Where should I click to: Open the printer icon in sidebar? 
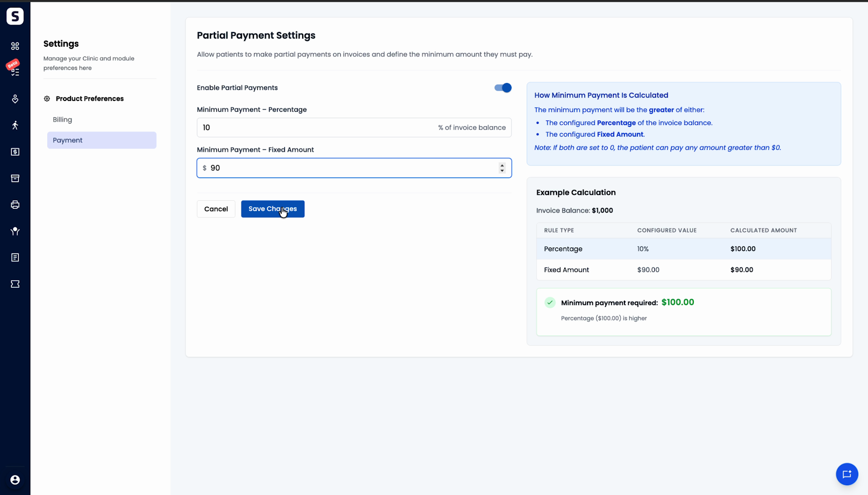[15, 205]
